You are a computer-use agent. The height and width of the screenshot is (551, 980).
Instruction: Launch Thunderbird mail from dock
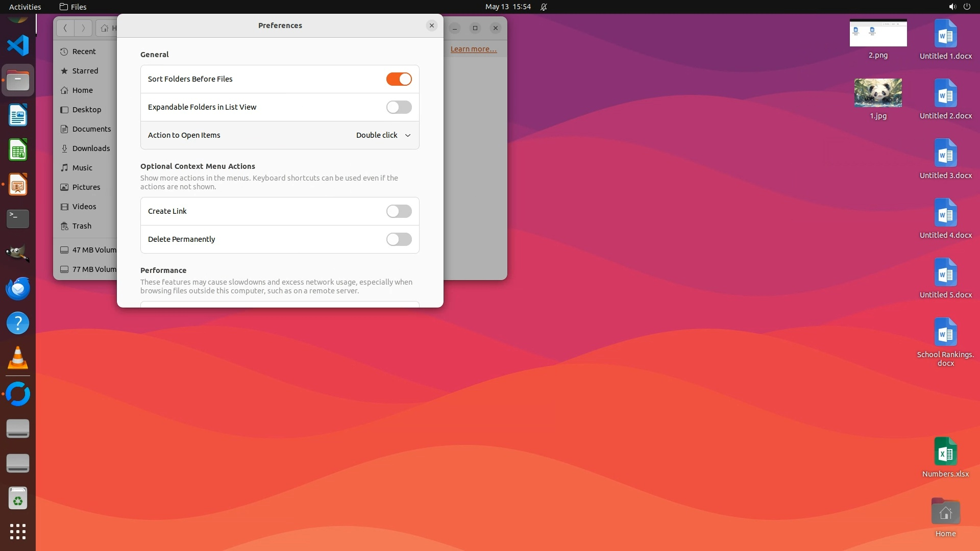[18, 288]
